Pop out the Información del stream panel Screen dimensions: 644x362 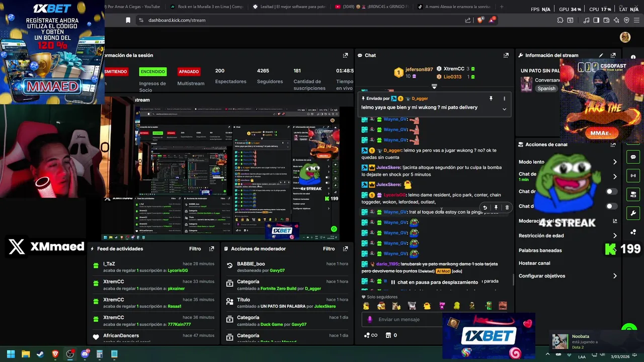pos(613,55)
